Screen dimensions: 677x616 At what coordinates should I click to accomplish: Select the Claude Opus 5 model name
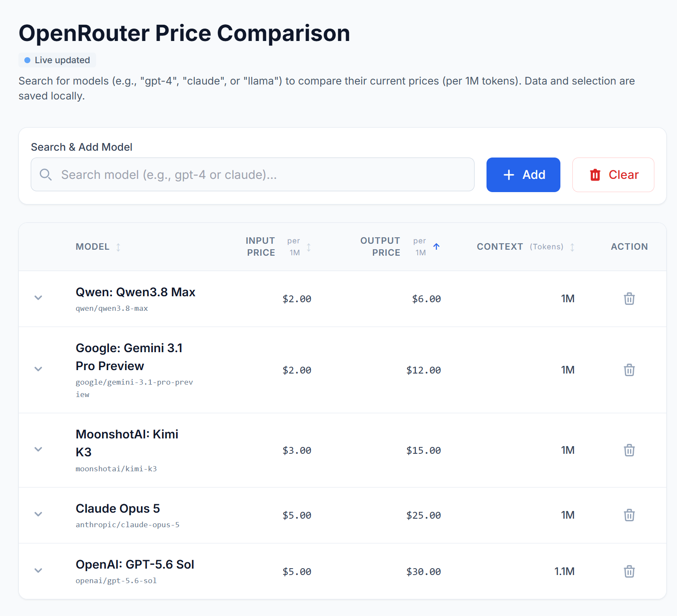(x=118, y=509)
